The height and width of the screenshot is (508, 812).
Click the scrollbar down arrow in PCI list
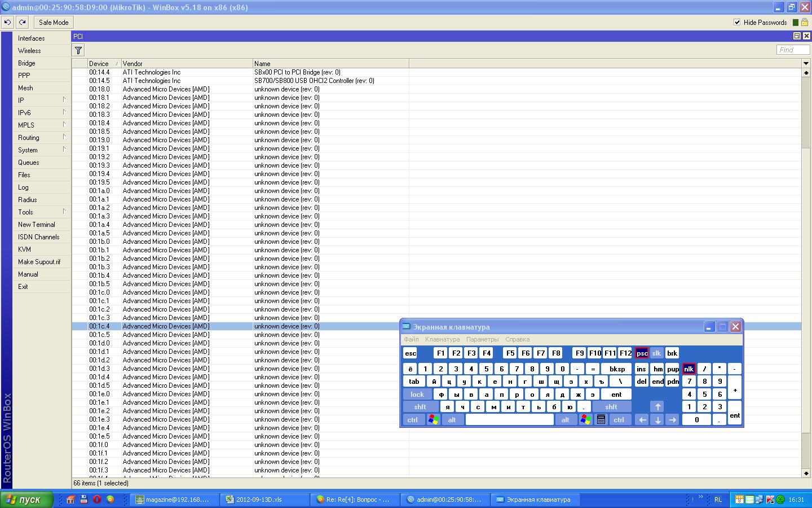[806, 474]
